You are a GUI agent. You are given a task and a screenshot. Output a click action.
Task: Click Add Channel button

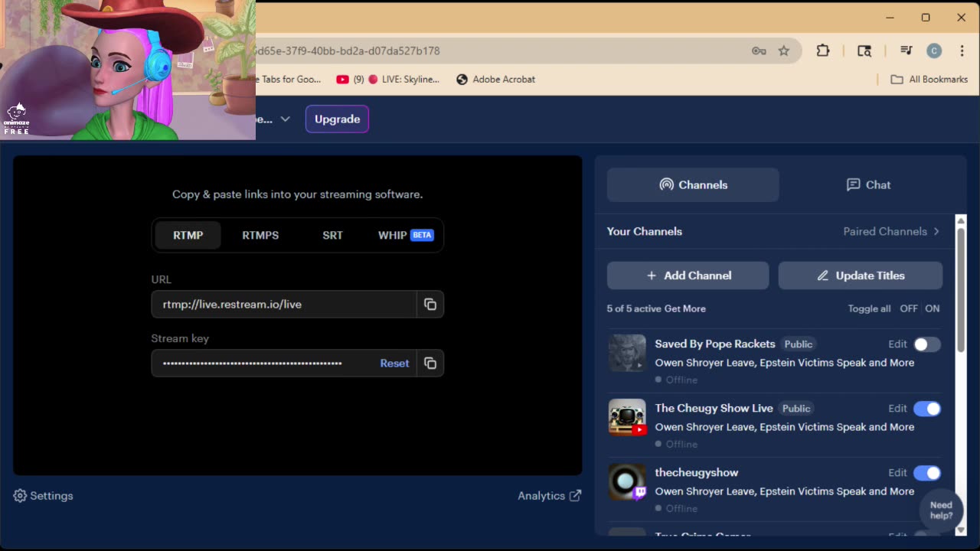tap(688, 275)
